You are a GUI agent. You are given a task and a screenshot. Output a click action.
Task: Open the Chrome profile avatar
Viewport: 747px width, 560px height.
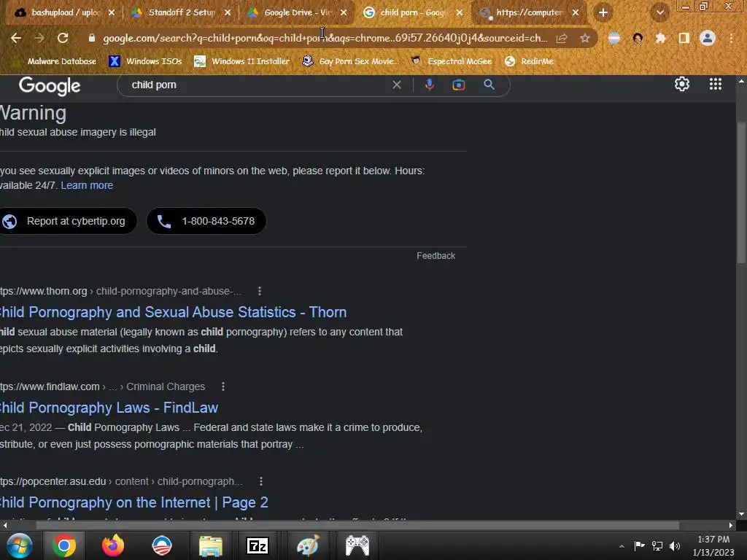708,38
